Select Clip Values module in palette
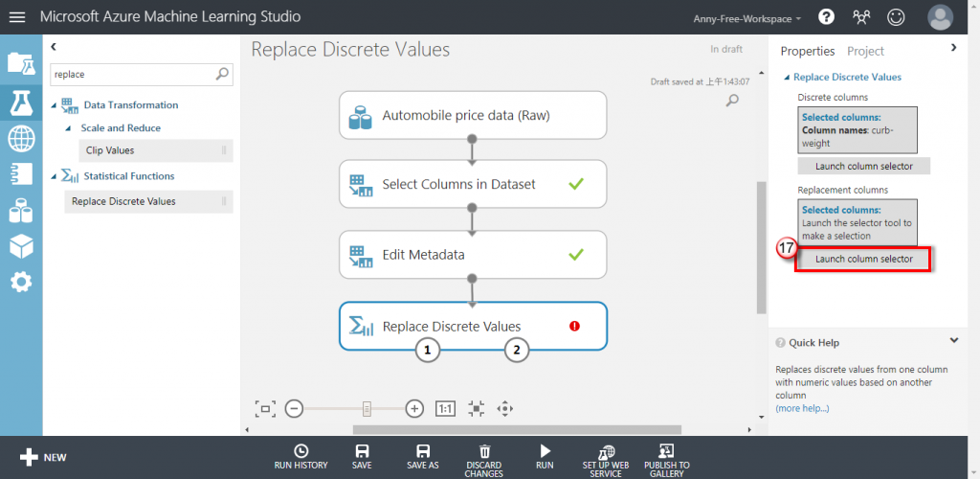 pyautogui.click(x=156, y=150)
